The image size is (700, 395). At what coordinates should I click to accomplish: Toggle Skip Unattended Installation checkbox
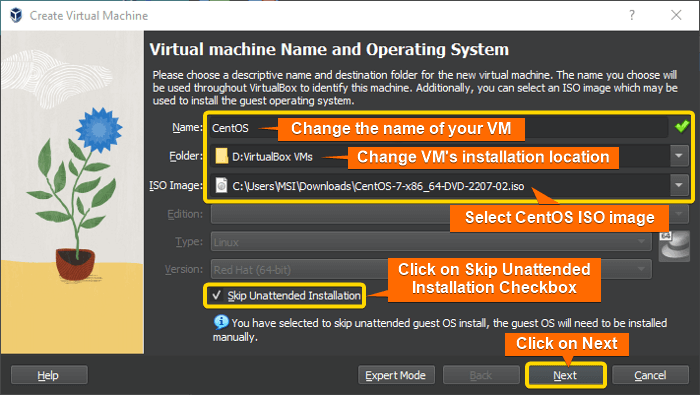click(x=217, y=295)
